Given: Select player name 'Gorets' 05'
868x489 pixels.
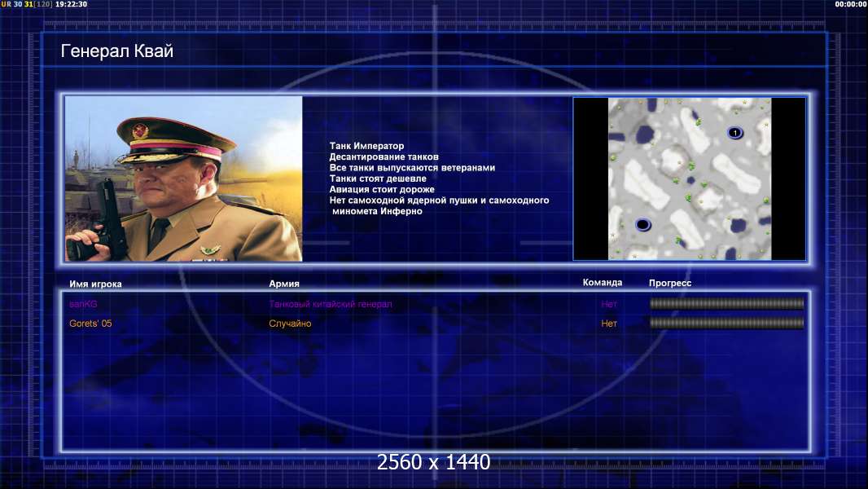Looking at the screenshot, I should [90, 324].
